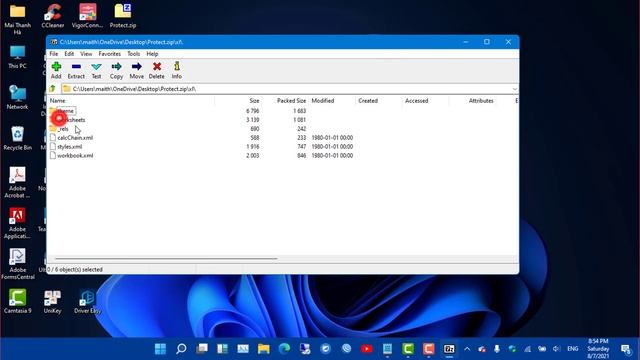Viewport: 640px width, 360px height.
Task: Sort by the Attributes column header
Action: [x=472, y=100]
